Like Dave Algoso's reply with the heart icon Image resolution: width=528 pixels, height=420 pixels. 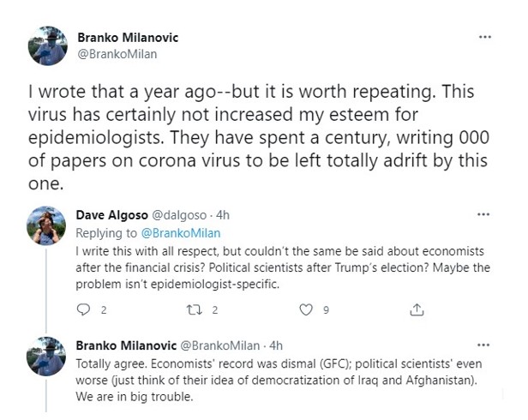[x=303, y=309]
